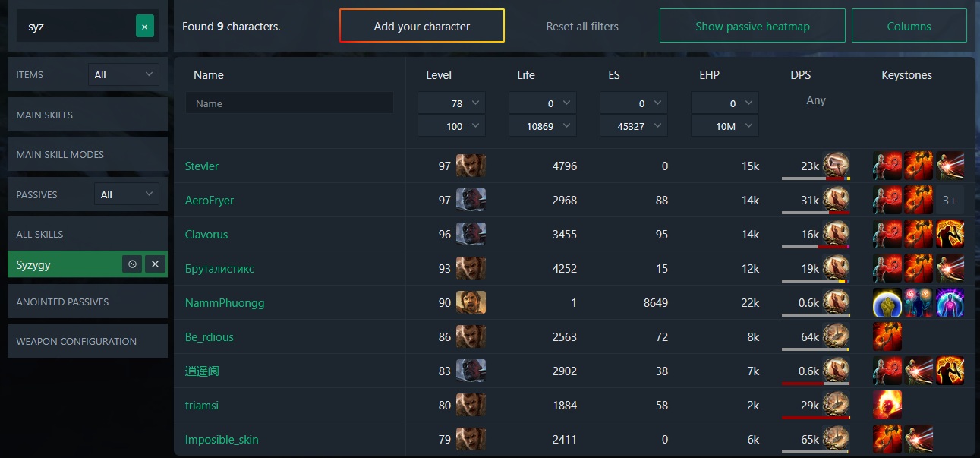
Task: Open character NammPhuongg
Action: (x=225, y=303)
